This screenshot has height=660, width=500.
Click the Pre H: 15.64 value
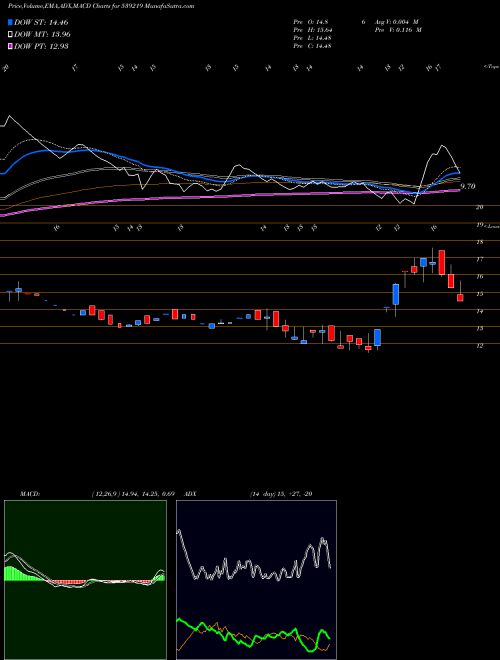[x=312, y=30]
